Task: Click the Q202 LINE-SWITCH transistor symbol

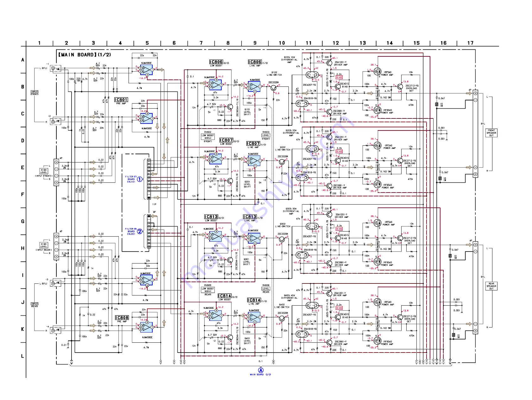Action: point(282,162)
